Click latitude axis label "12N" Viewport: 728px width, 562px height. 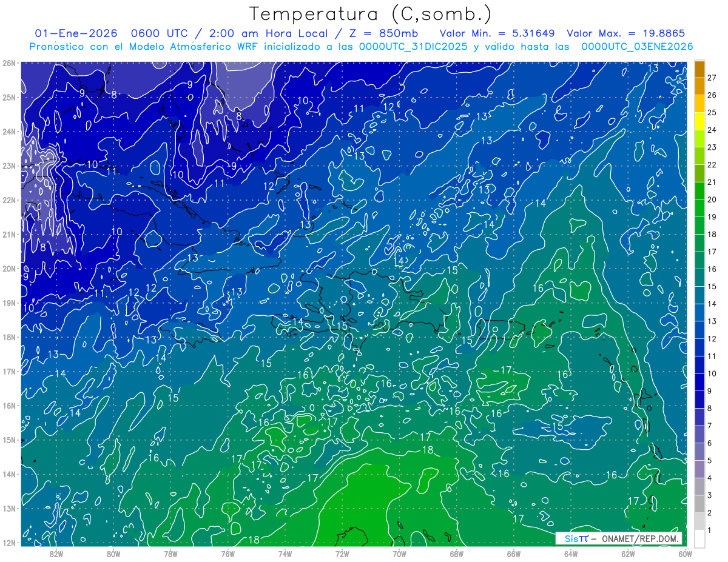click(x=8, y=543)
